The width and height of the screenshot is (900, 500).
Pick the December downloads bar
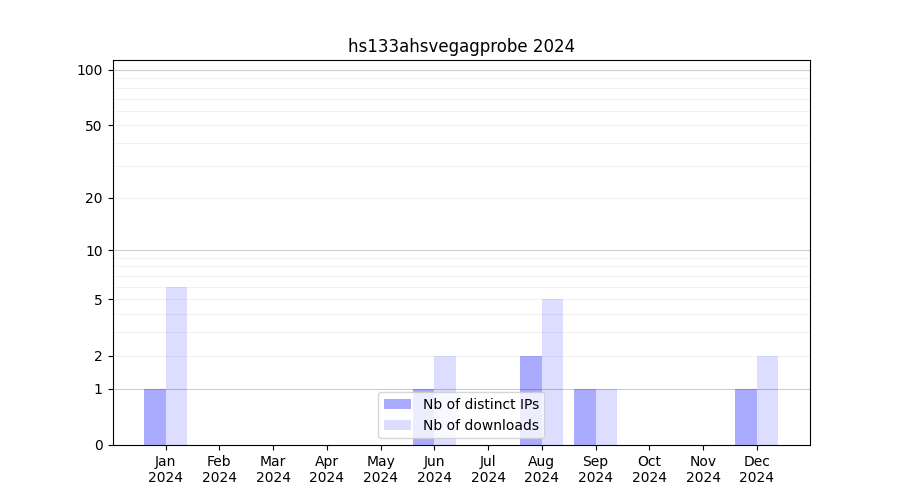(x=767, y=400)
